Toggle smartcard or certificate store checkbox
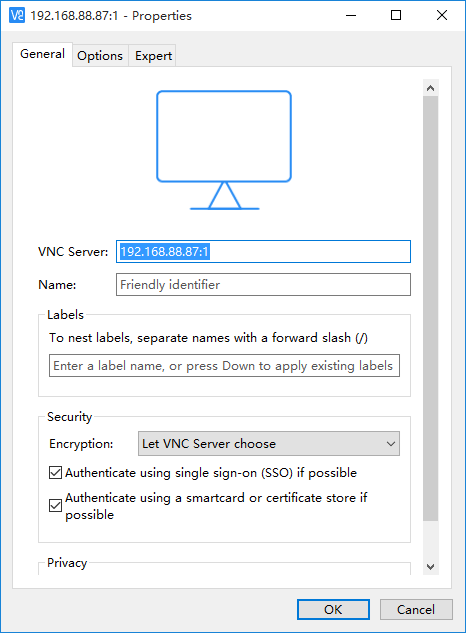 pos(55,505)
